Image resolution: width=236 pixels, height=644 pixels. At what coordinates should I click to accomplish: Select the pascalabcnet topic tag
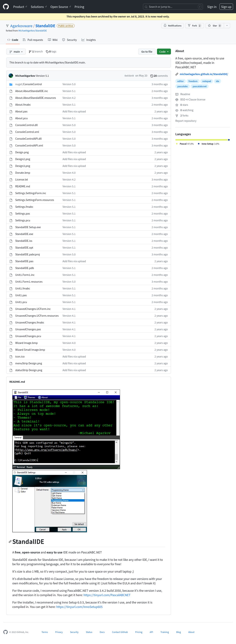coord(200,86)
